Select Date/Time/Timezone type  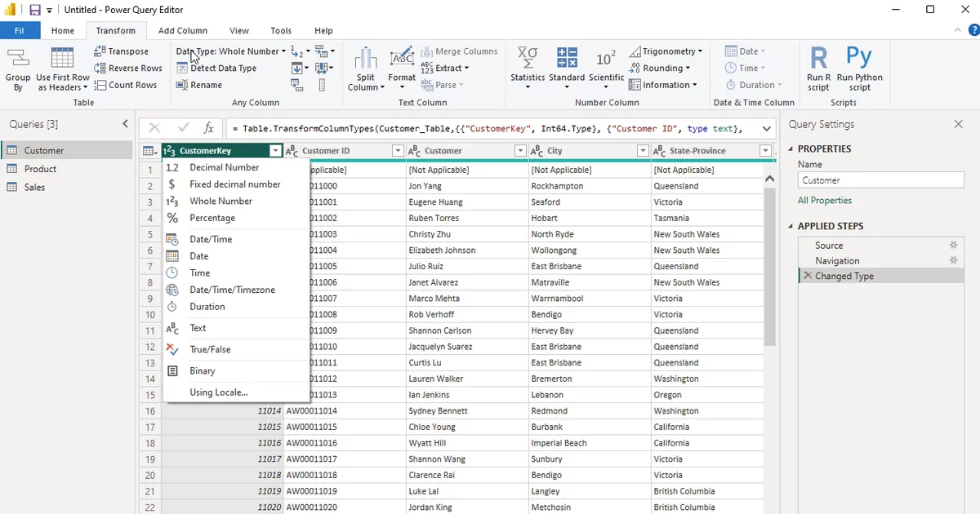coord(236,290)
